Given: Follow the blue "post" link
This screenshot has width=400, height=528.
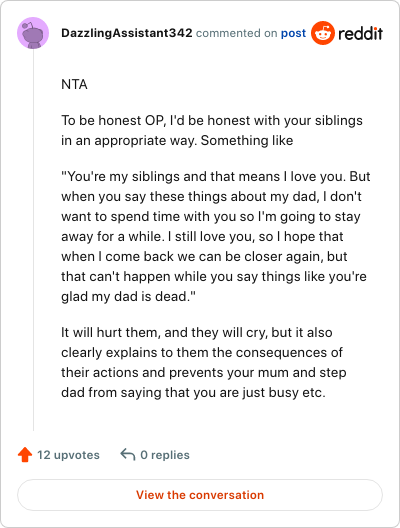Looking at the screenshot, I should 293,33.
